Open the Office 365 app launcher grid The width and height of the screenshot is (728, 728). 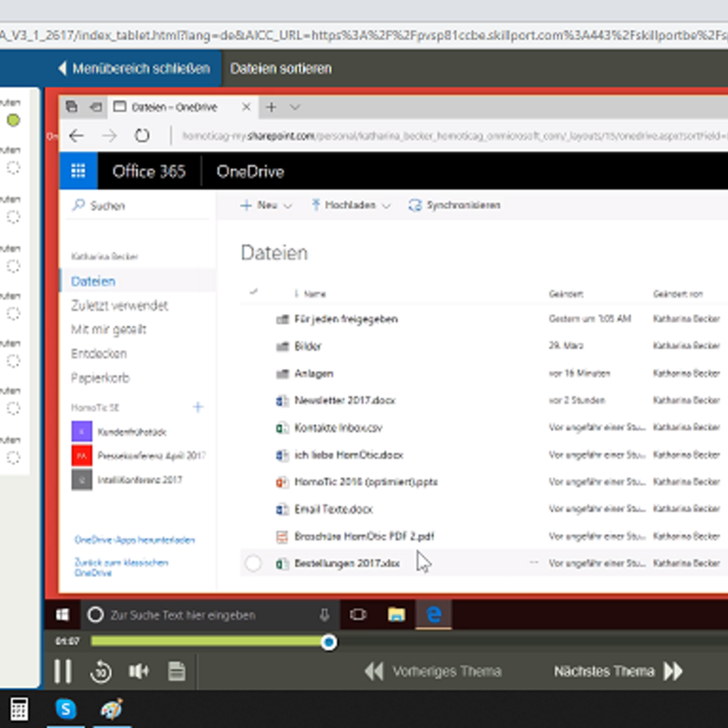[78, 171]
